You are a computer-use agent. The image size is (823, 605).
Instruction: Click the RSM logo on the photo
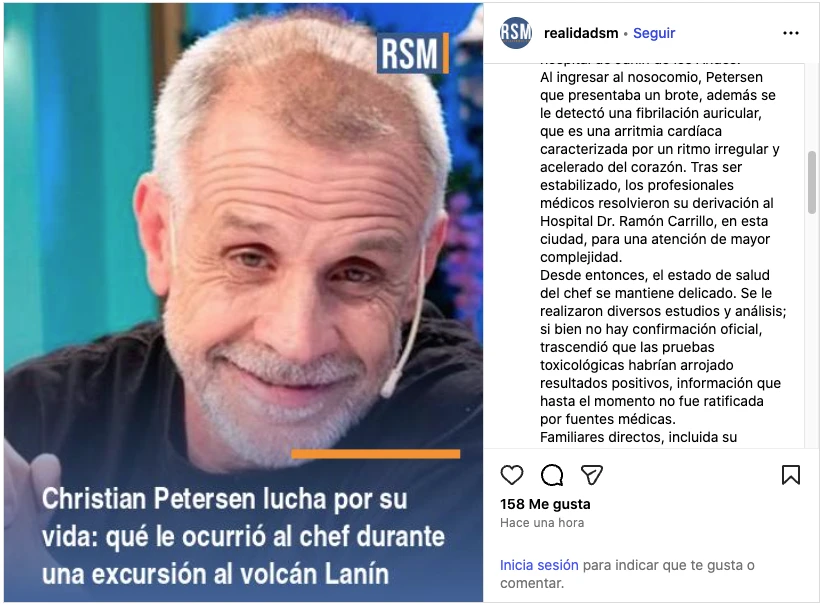[413, 54]
